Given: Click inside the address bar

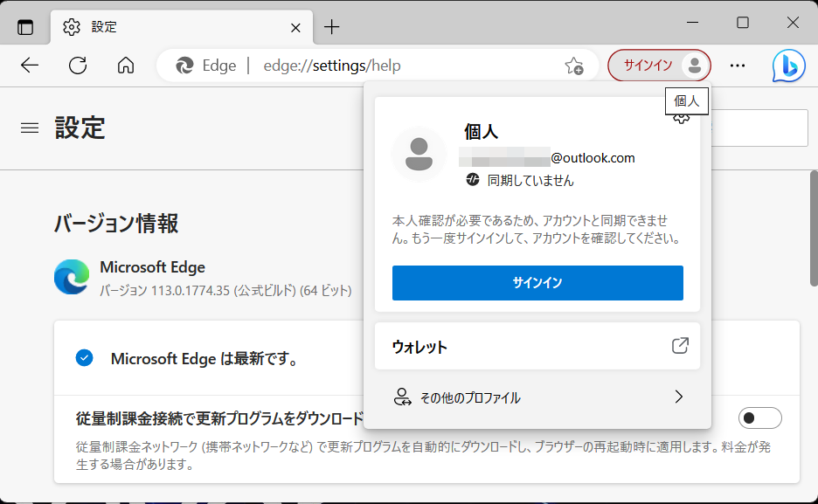Looking at the screenshot, I should 367,65.
